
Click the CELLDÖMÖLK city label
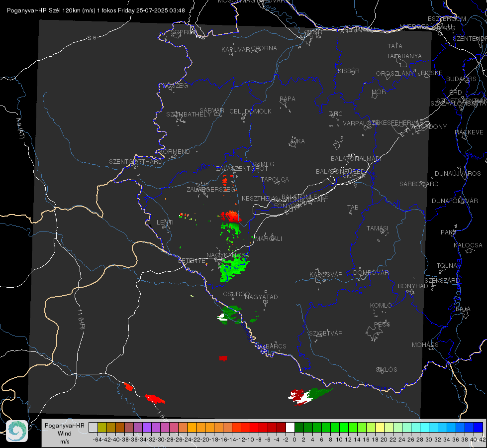pyautogui.click(x=250, y=112)
